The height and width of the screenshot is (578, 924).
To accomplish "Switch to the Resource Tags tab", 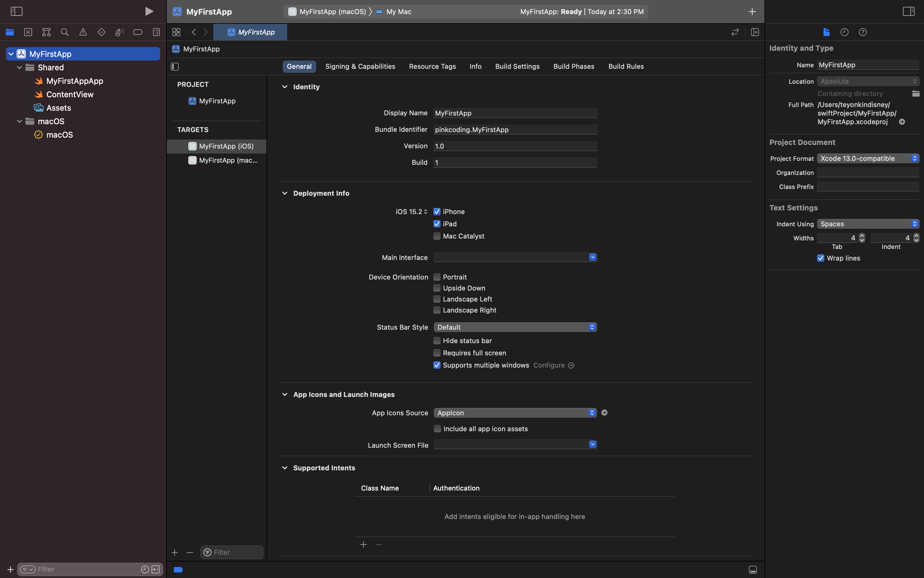I will 432,66.
